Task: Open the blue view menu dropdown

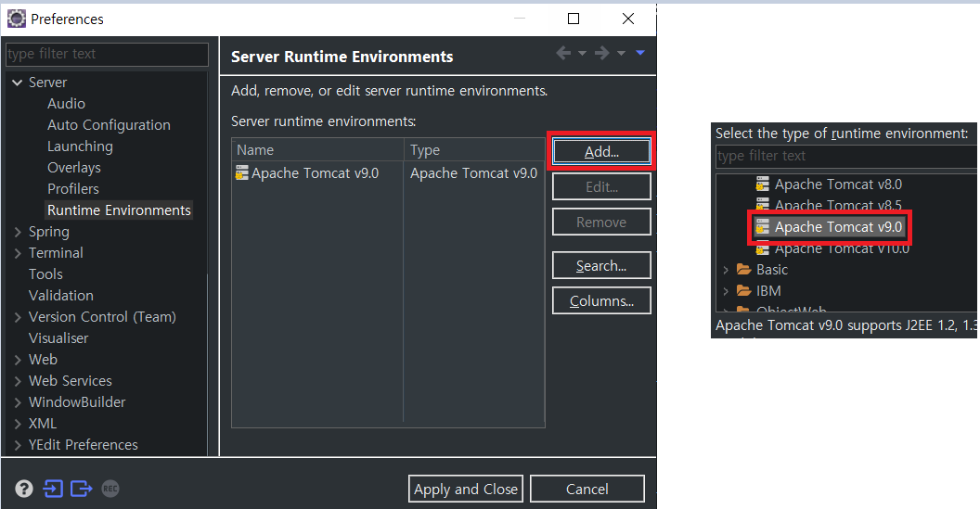Action: click(x=640, y=53)
